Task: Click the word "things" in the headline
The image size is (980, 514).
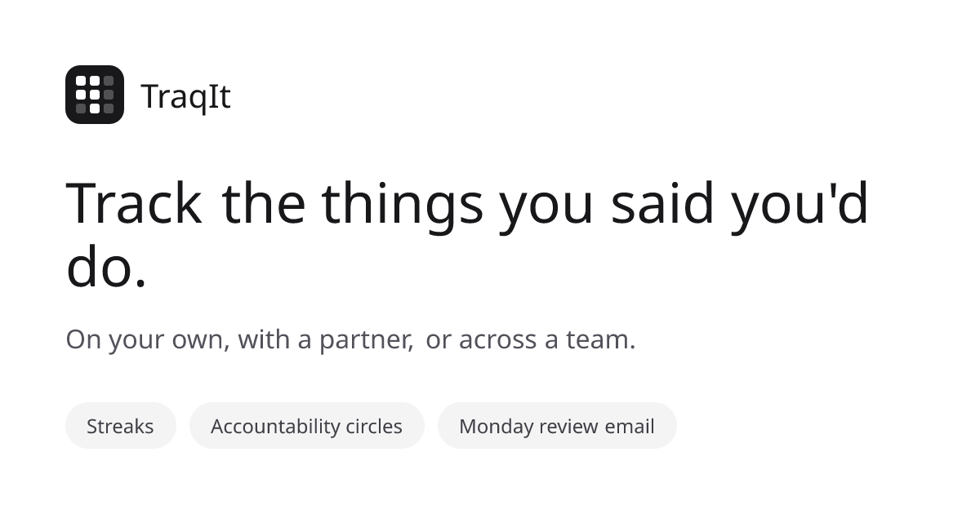Action: coord(403,206)
